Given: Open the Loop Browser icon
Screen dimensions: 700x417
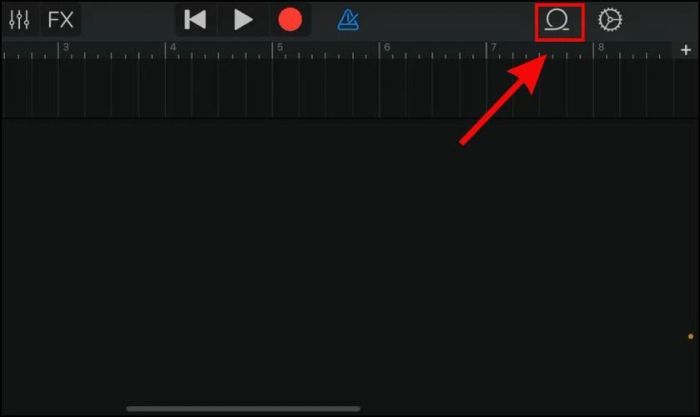Looking at the screenshot, I should click(557, 20).
